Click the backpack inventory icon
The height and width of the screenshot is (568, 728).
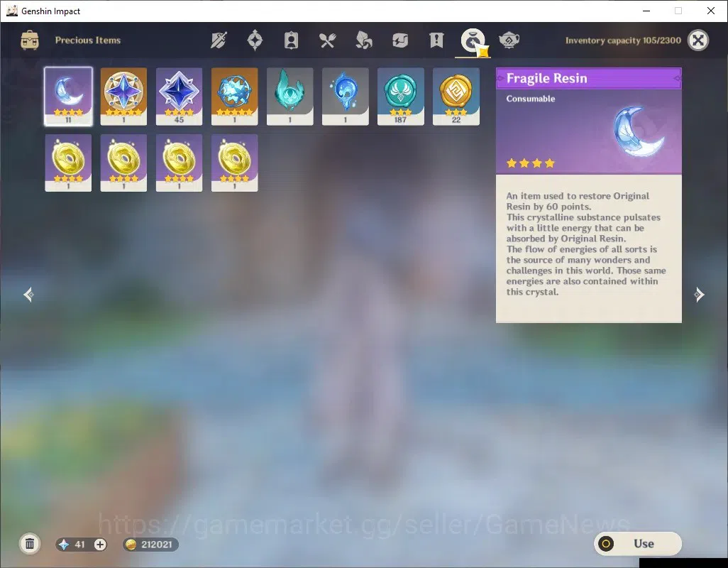[x=30, y=40]
